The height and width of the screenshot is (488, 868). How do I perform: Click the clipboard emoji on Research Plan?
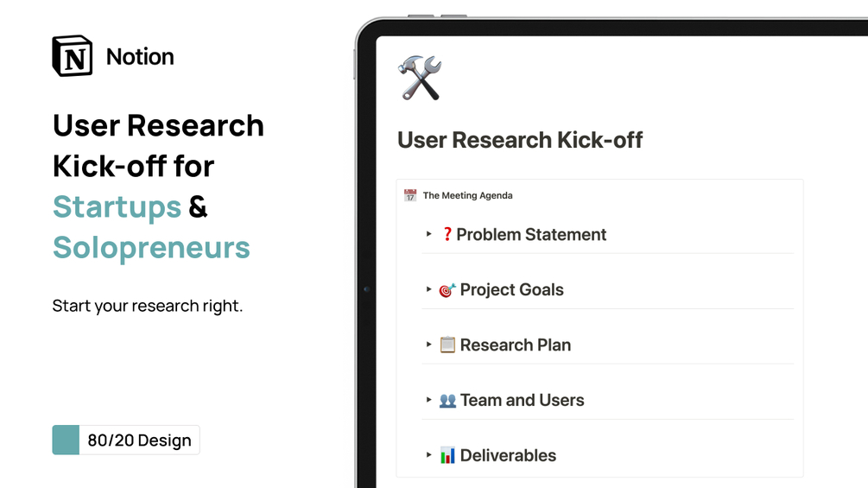click(447, 345)
